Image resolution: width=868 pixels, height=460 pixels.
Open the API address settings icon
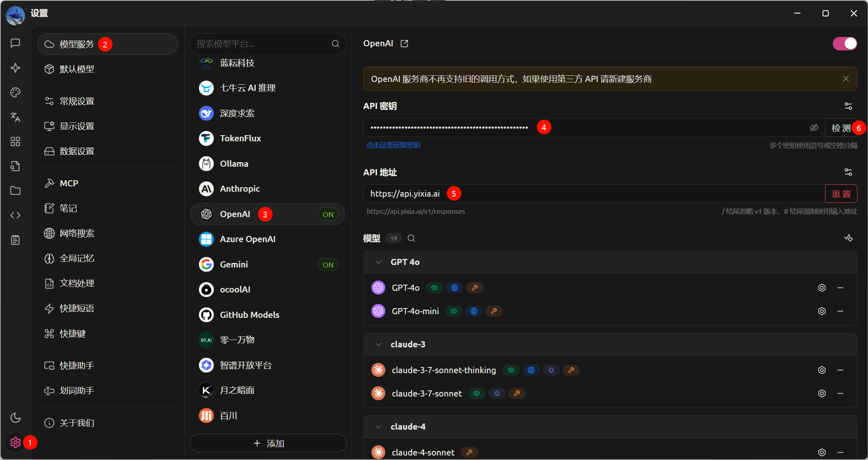[848, 172]
